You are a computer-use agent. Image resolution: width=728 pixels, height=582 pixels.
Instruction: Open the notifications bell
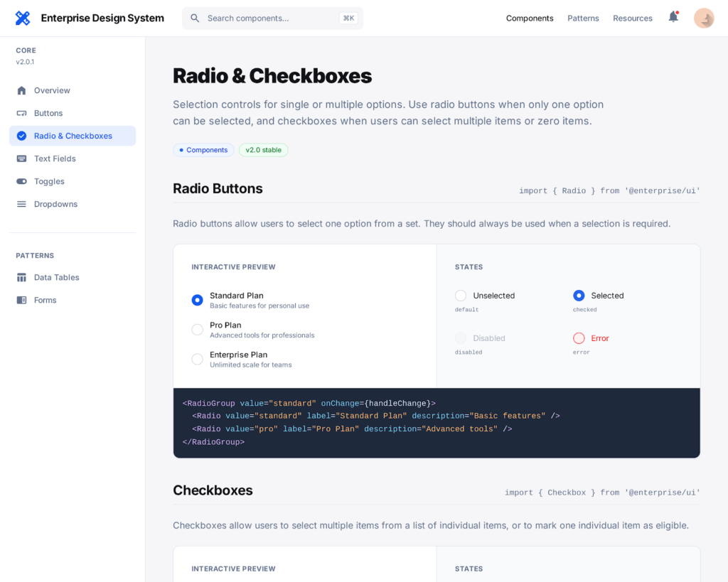(673, 17)
